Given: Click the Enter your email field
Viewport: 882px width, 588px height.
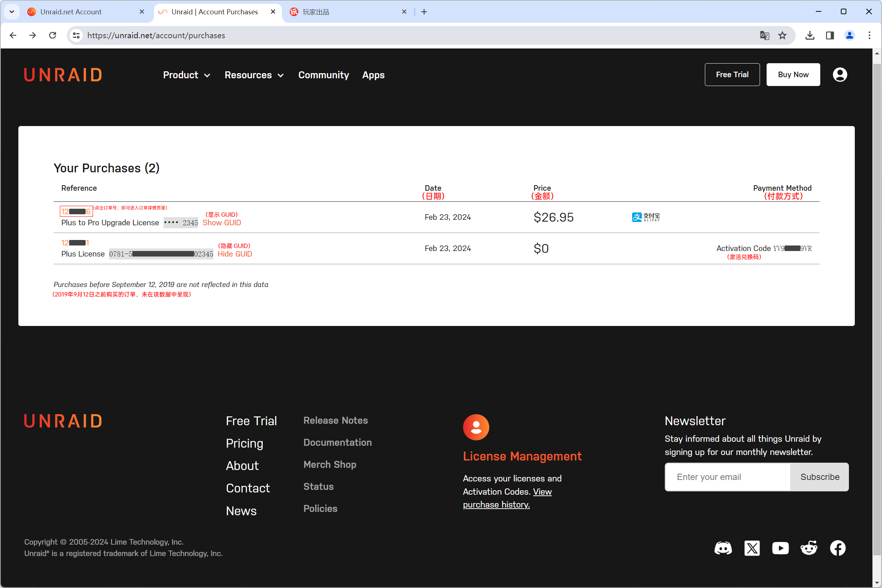Looking at the screenshot, I should tap(728, 477).
